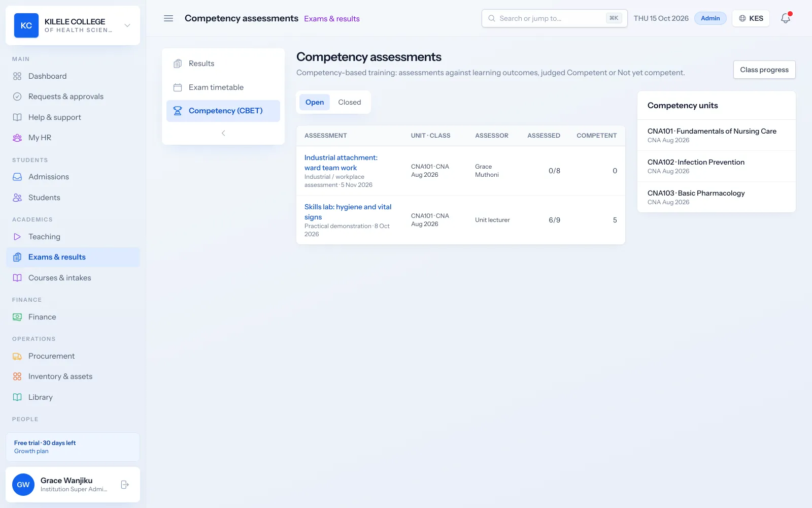Viewport: 812px width, 508px height.
Task: Go to Dashboard in sidebar
Action: 73,76
